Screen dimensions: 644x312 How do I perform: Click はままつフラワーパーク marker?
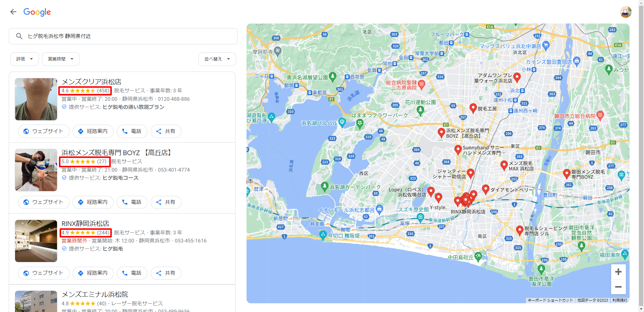click(x=360, y=124)
